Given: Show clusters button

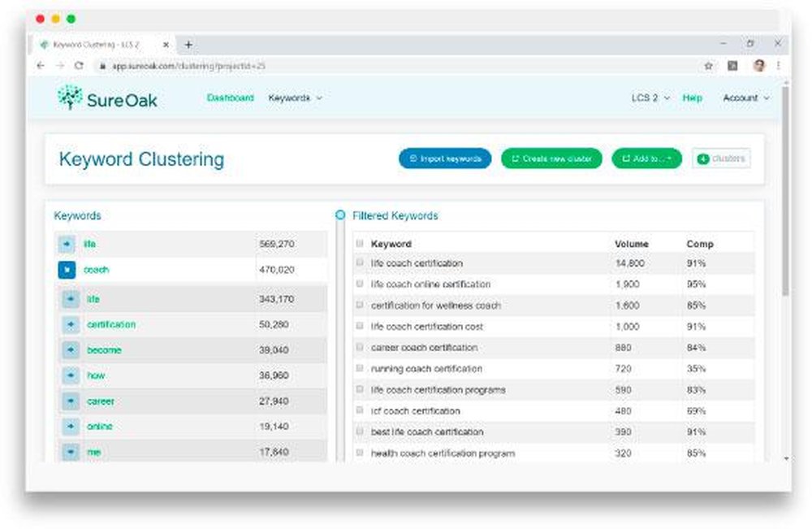Looking at the screenshot, I should (721, 158).
